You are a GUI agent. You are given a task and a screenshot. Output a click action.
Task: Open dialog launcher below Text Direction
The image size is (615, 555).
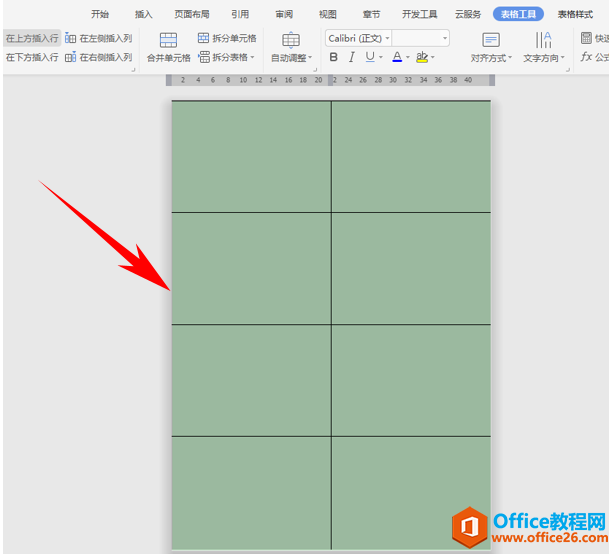pyautogui.click(x=568, y=70)
